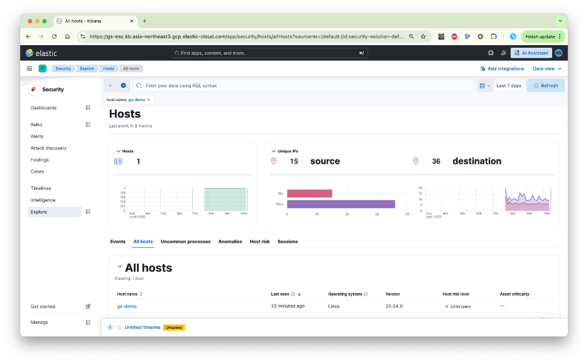Open the Sessions tab

click(288, 242)
